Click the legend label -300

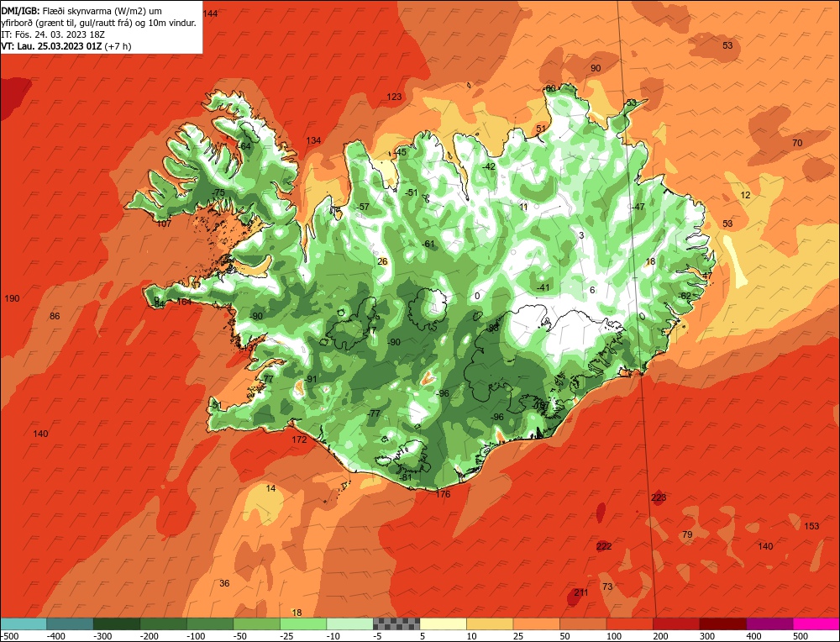(x=102, y=636)
